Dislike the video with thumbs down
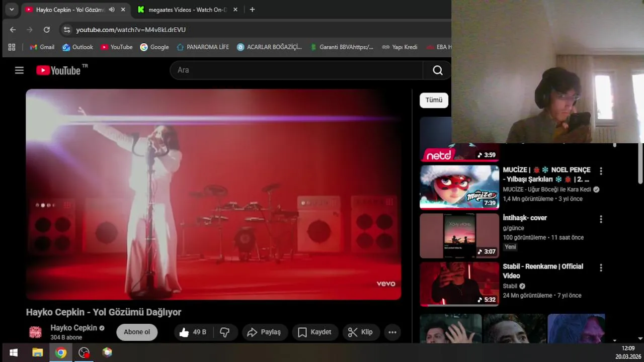The image size is (644, 362). (x=225, y=332)
